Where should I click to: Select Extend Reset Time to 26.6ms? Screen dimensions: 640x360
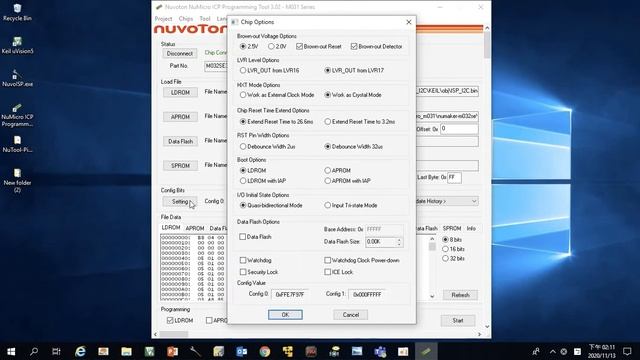coord(277,122)
